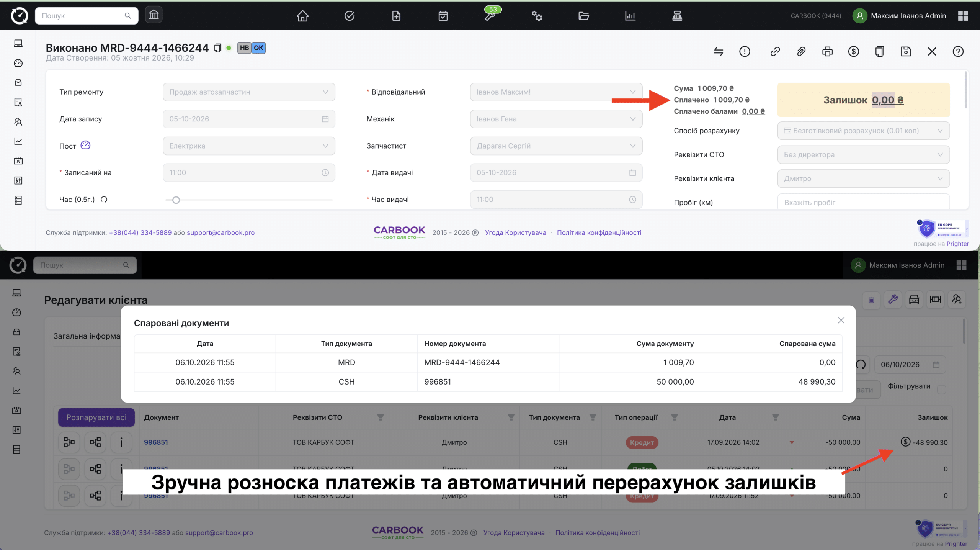Open the exclamation alert icon in order toolbar
Screen dimensions: 980x550
click(745, 51)
